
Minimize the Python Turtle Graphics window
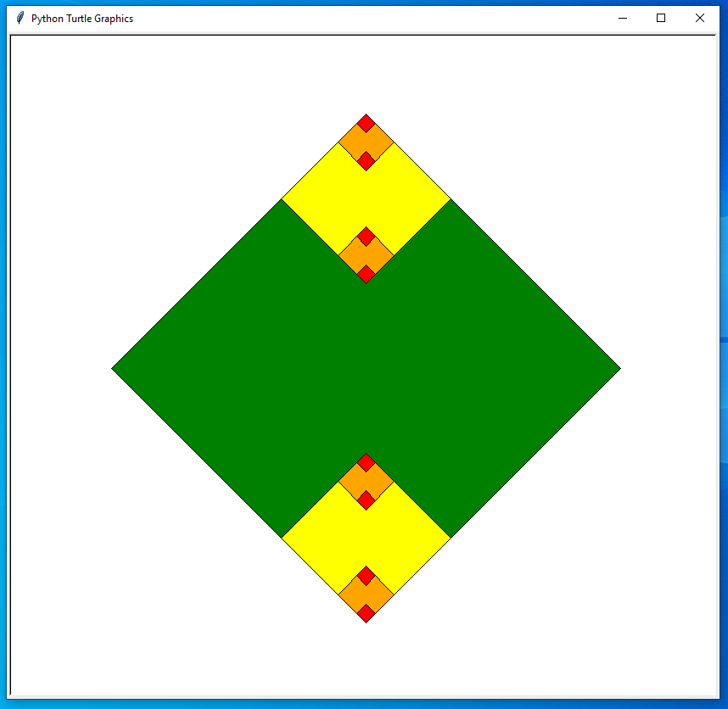(x=623, y=18)
